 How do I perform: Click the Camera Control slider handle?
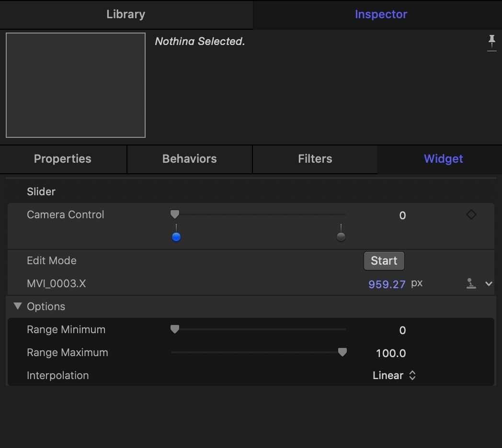coord(175,214)
